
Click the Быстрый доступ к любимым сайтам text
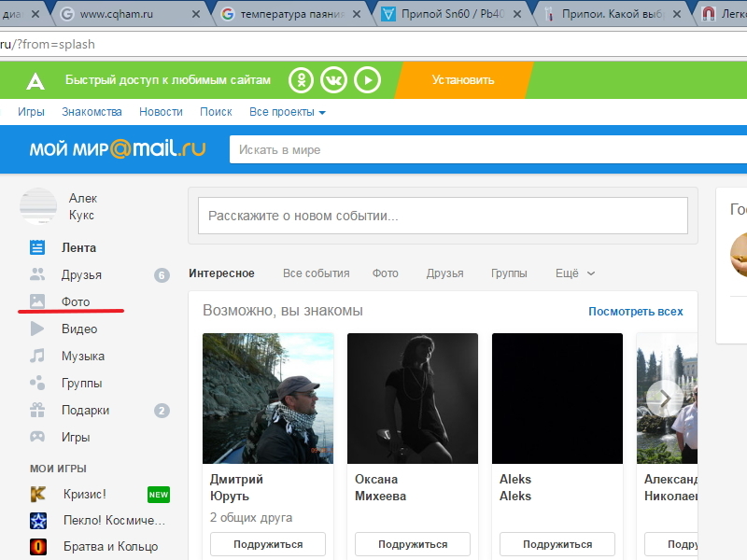click(x=168, y=80)
